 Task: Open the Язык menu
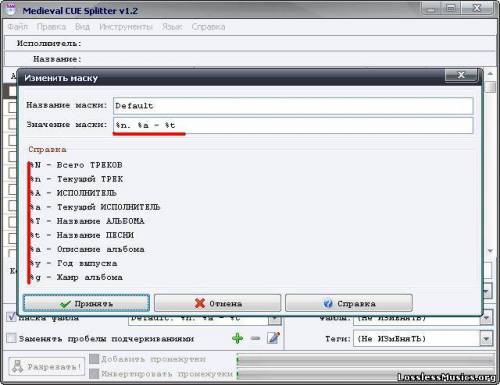172,27
